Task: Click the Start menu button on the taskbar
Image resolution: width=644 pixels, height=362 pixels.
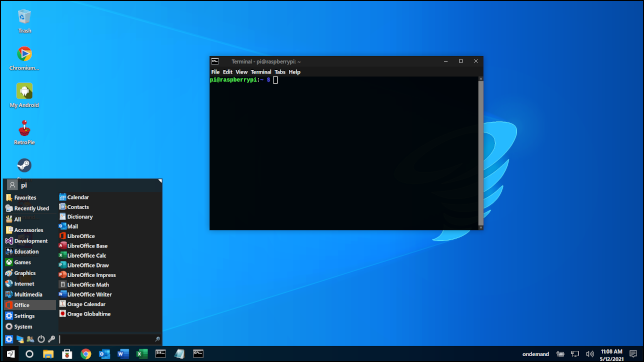Action: (10, 354)
